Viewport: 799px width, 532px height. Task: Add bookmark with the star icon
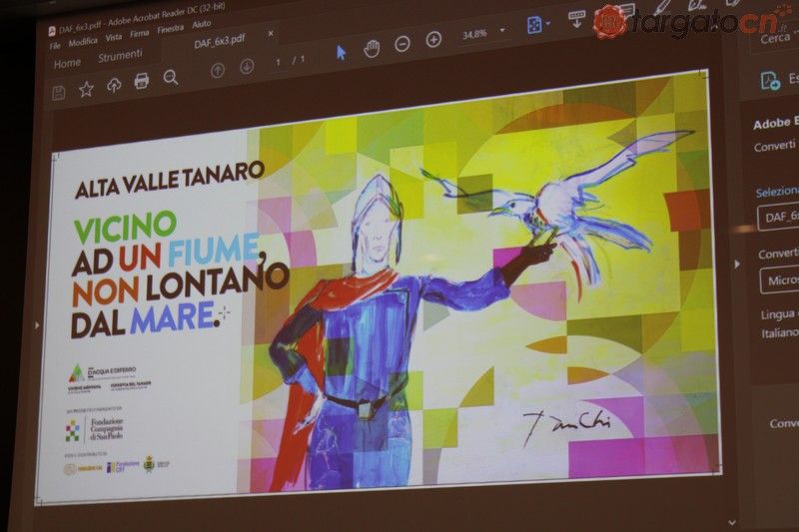[x=86, y=90]
